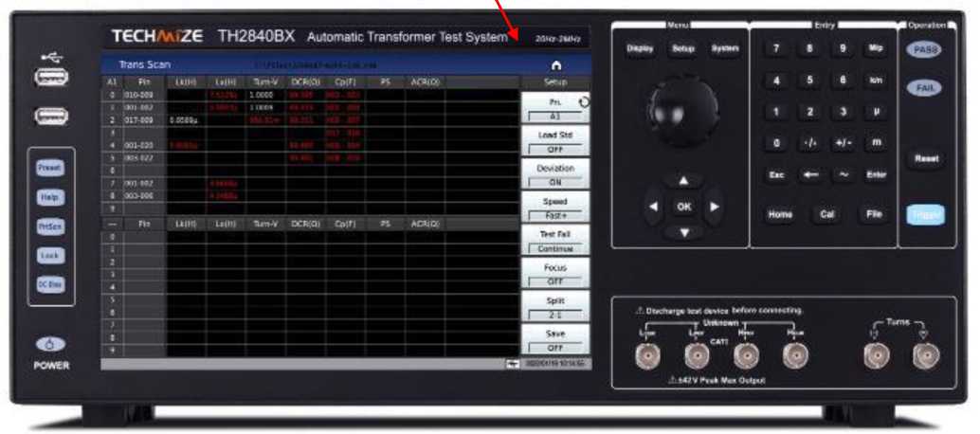Tap the -/+ key beside zero
The height and width of the screenshot is (434, 980).
click(809, 144)
